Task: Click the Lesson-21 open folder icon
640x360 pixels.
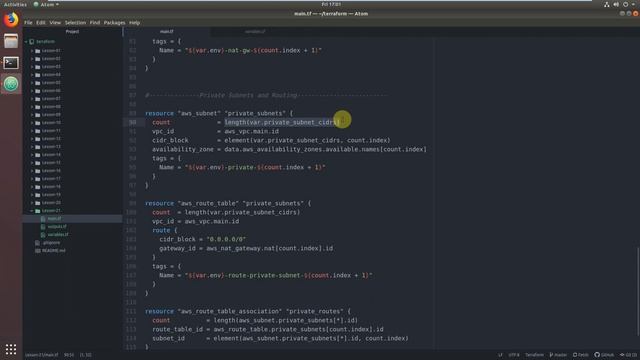Action: tap(38, 211)
